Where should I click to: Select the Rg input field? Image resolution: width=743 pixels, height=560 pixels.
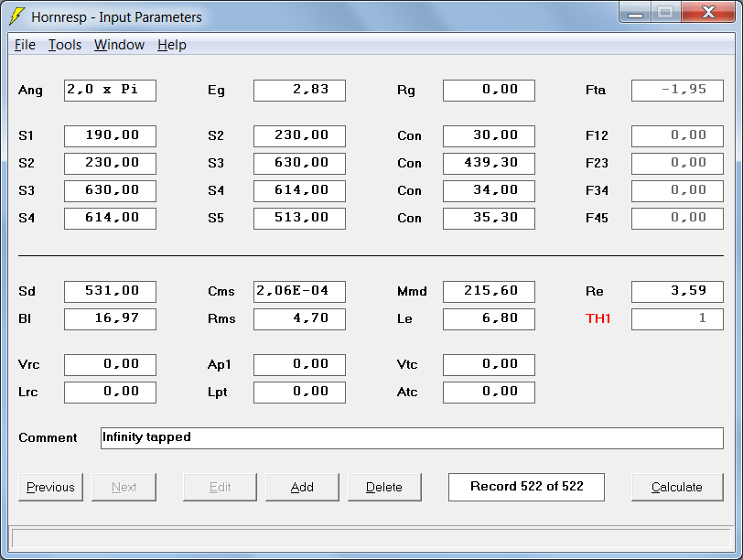[489, 91]
